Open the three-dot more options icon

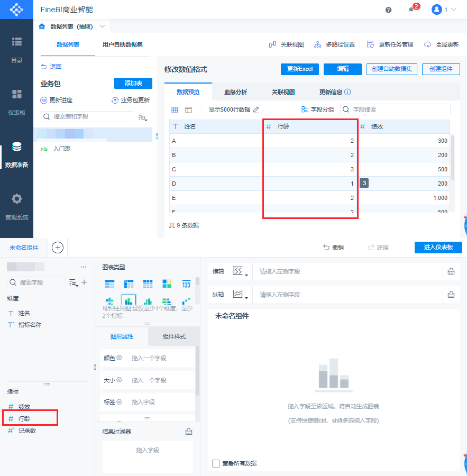click(84, 267)
